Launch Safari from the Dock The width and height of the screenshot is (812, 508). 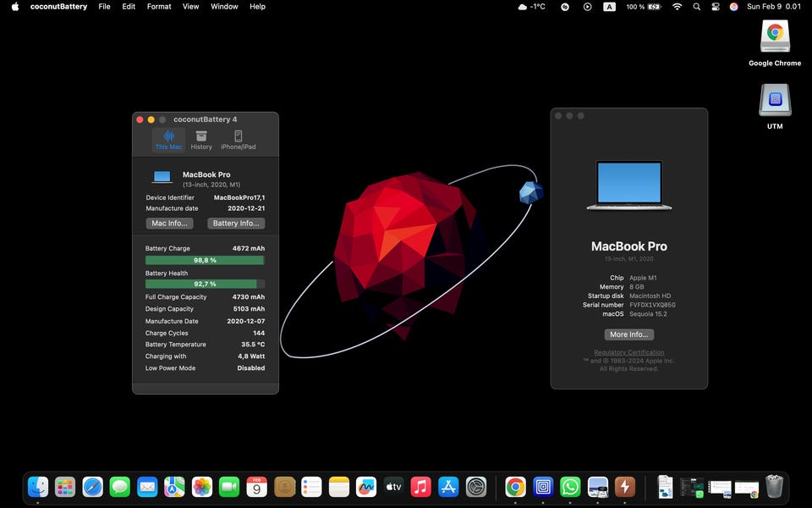click(93, 488)
